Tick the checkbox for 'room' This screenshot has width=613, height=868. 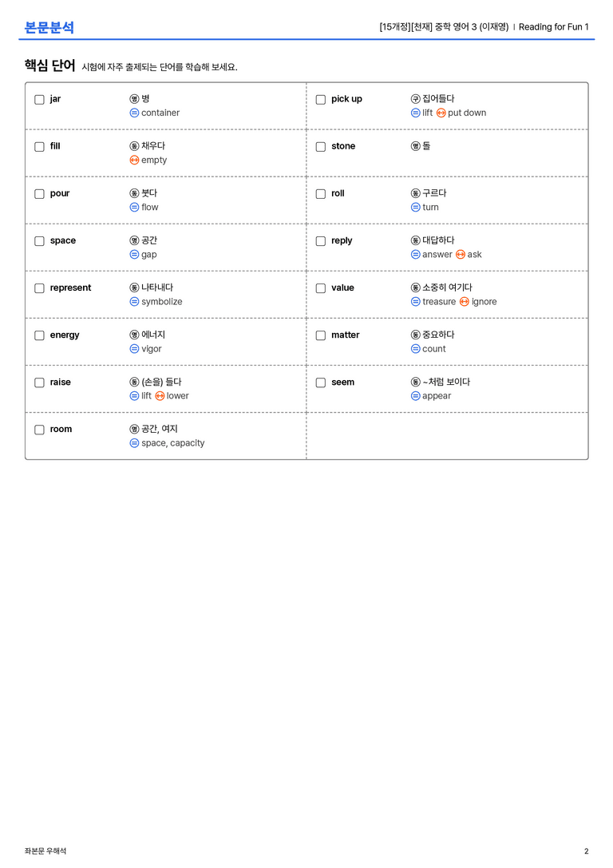(39, 430)
